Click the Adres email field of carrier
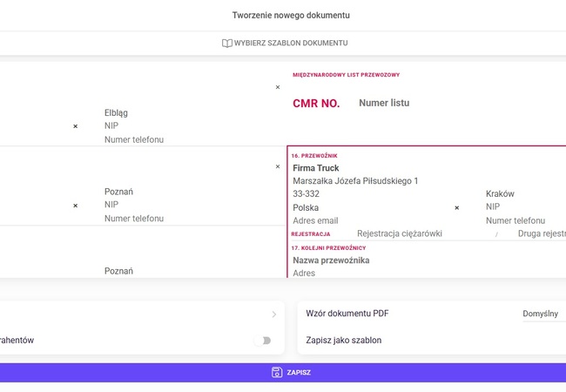 pos(366,221)
